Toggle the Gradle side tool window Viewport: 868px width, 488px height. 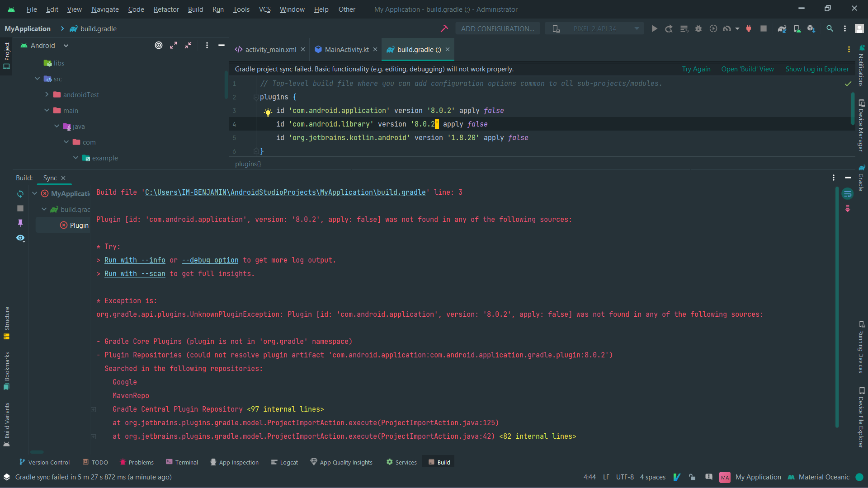(861, 178)
